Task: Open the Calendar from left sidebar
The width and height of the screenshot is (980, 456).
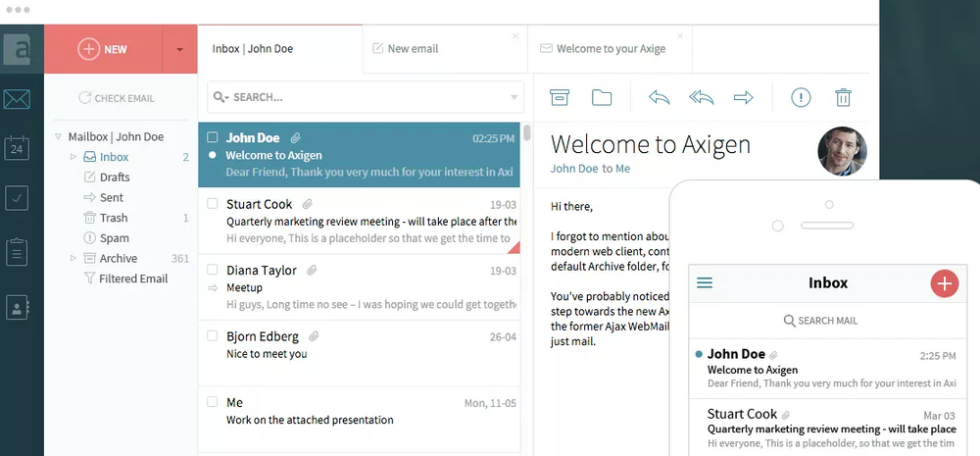Action: click(x=17, y=148)
